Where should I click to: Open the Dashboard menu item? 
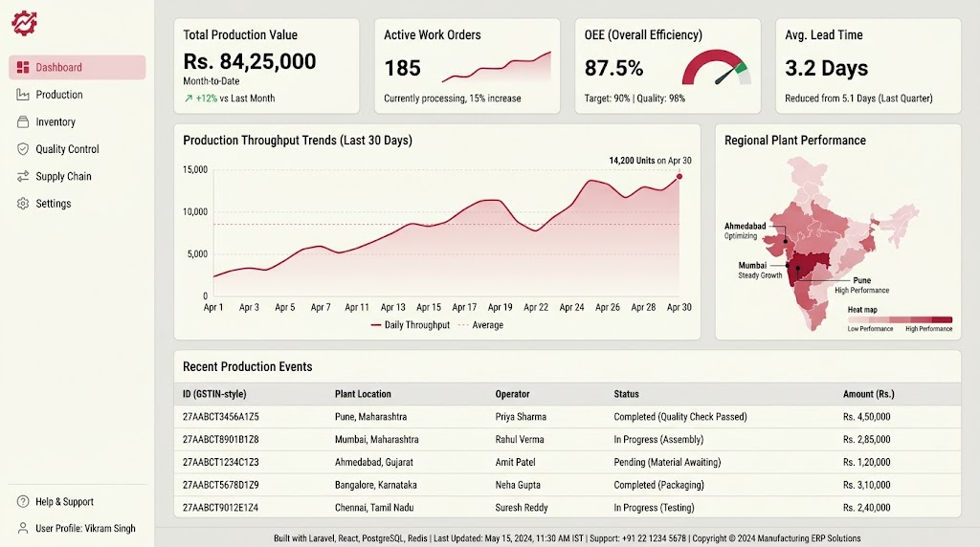78,68
